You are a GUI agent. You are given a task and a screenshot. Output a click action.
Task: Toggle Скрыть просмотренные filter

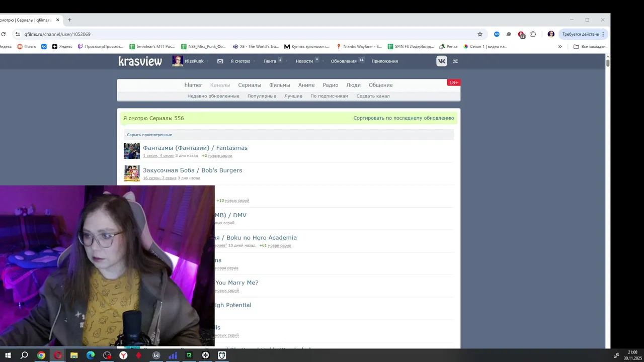(x=149, y=135)
